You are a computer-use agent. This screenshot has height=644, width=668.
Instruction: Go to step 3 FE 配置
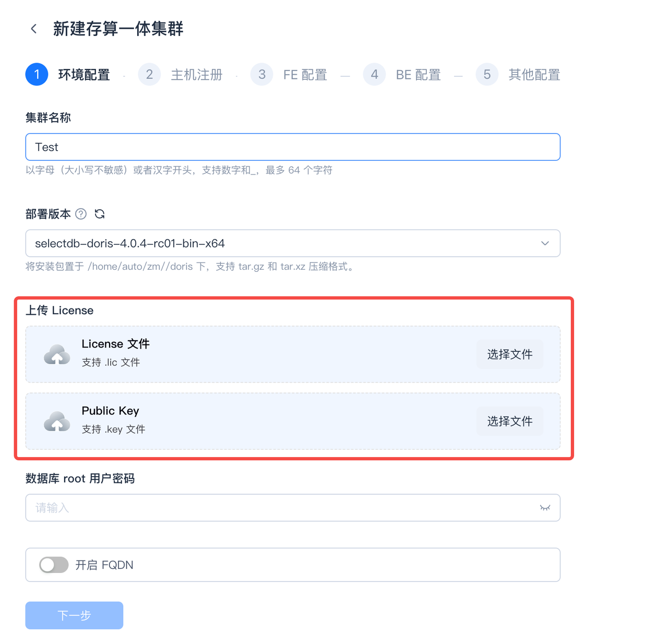(262, 75)
